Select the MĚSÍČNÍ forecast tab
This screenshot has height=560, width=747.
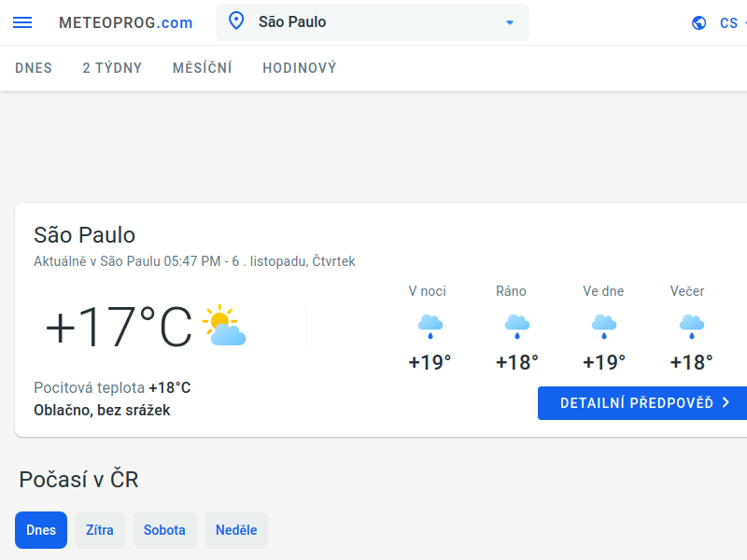203,68
